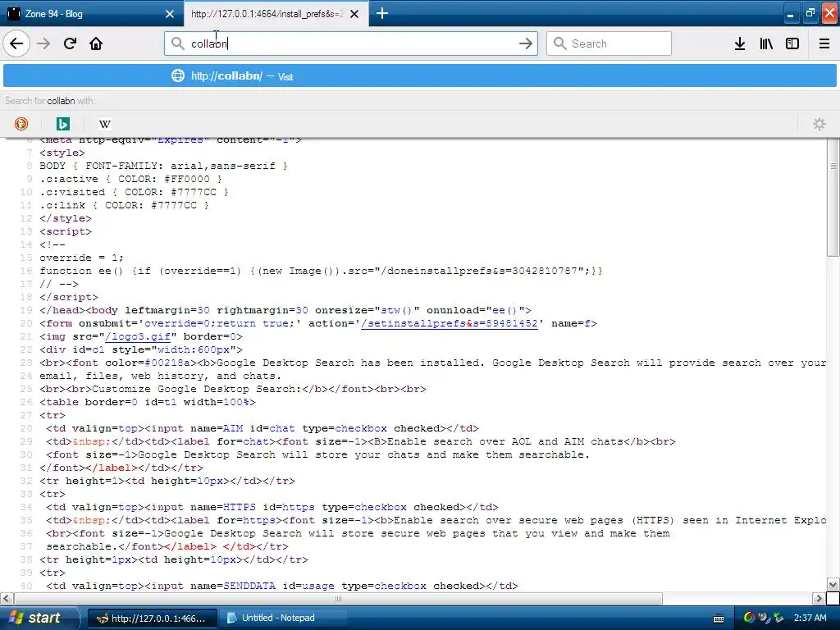Screen dimensions: 840x630
Task: Open the home page button
Action: 96,43
